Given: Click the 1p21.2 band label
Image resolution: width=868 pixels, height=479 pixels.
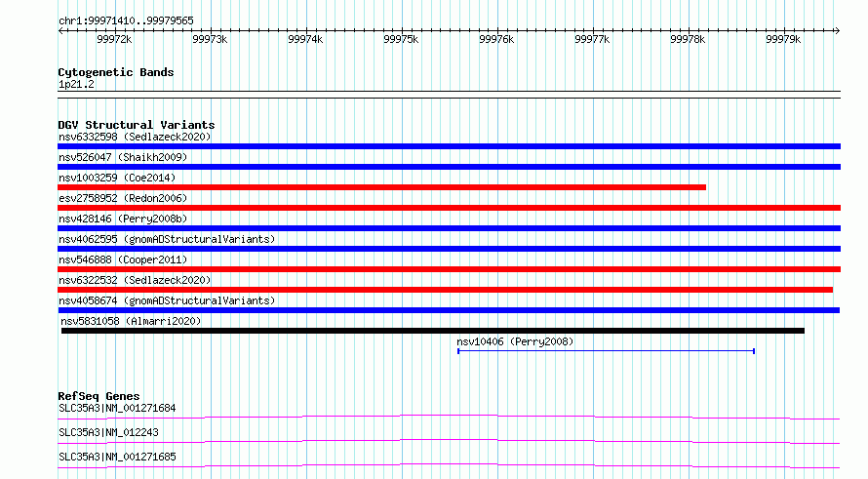Looking at the screenshot, I should point(76,84).
